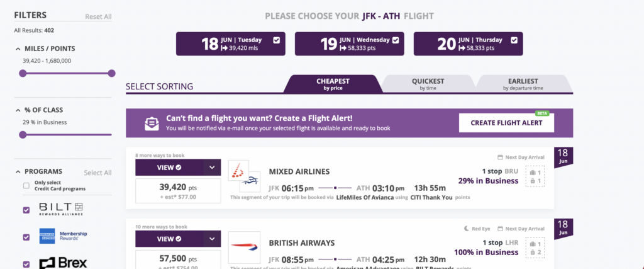Click the Reset All filters link

pyautogui.click(x=98, y=17)
